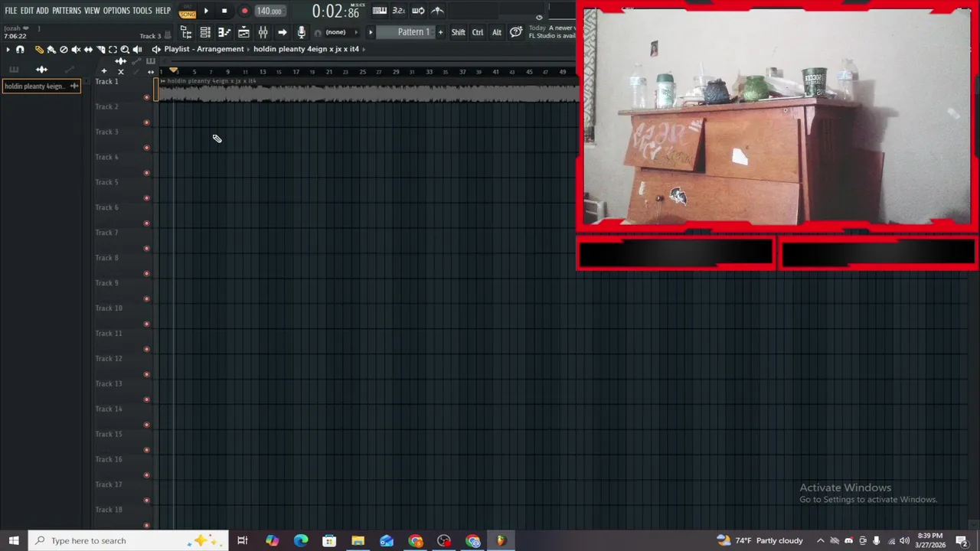Expand the Pattern 1 selector

click(x=413, y=32)
